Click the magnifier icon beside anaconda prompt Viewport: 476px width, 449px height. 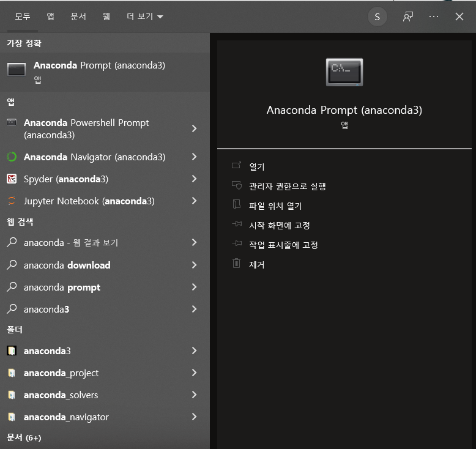coord(12,287)
